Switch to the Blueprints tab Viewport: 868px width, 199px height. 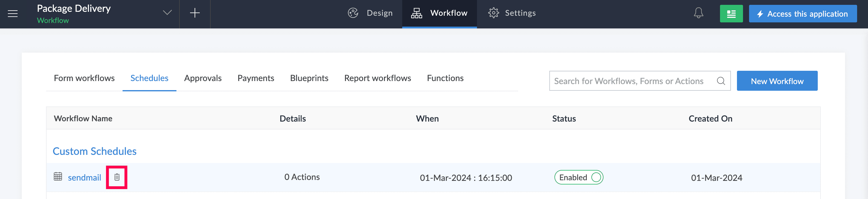pos(309,78)
